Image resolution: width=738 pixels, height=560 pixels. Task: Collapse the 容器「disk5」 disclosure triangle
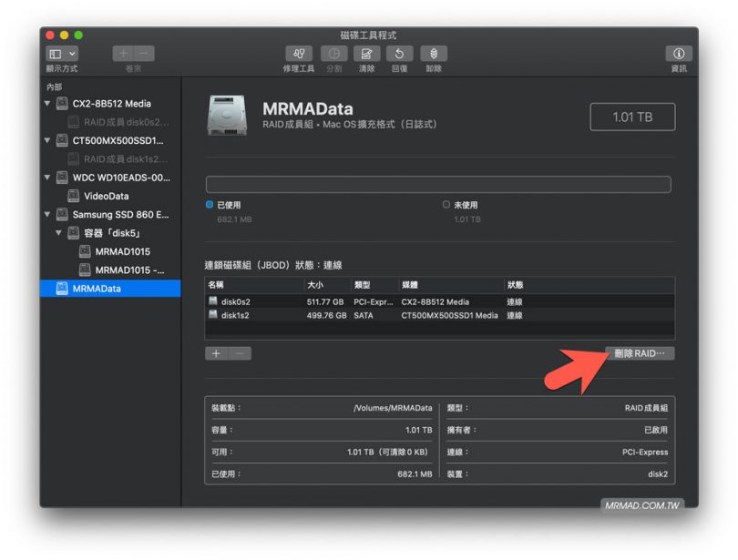(59, 232)
